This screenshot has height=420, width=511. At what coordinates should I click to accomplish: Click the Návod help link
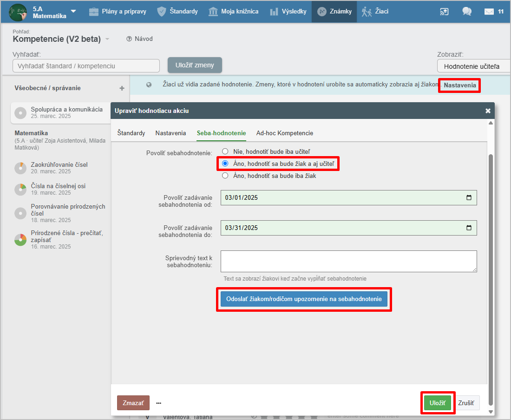click(x=139, y=39)
